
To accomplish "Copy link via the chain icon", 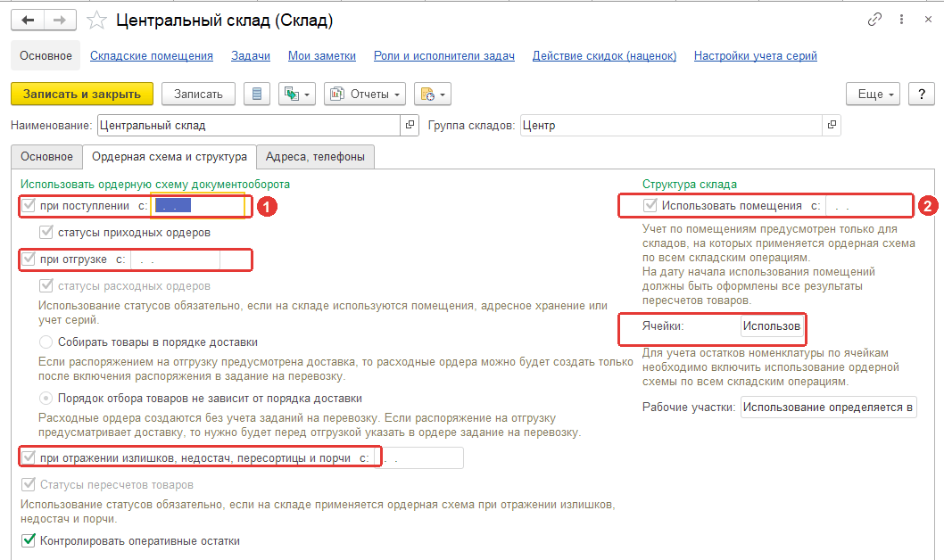I will (x=874, y=20).
